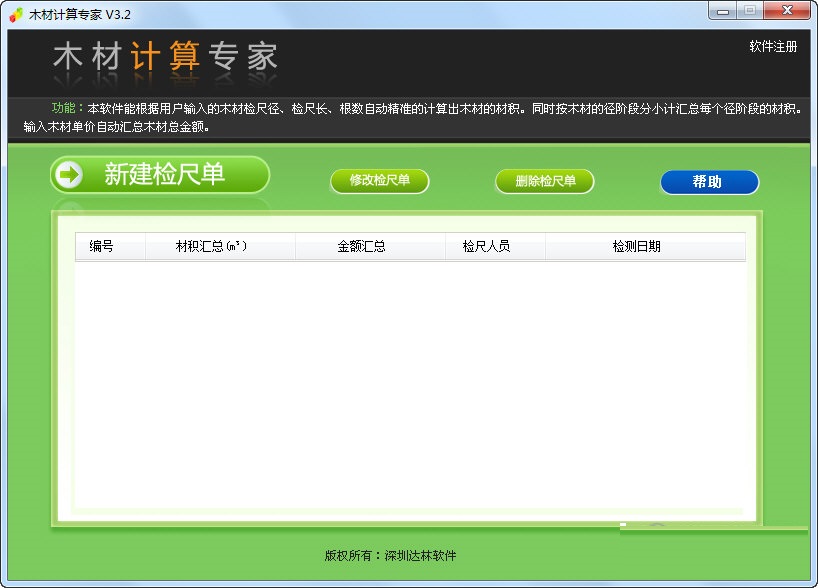This screenshot has height=588, width=818.
Task: Click the 材积汇总(m³) column header
Action: pos(220,246)
